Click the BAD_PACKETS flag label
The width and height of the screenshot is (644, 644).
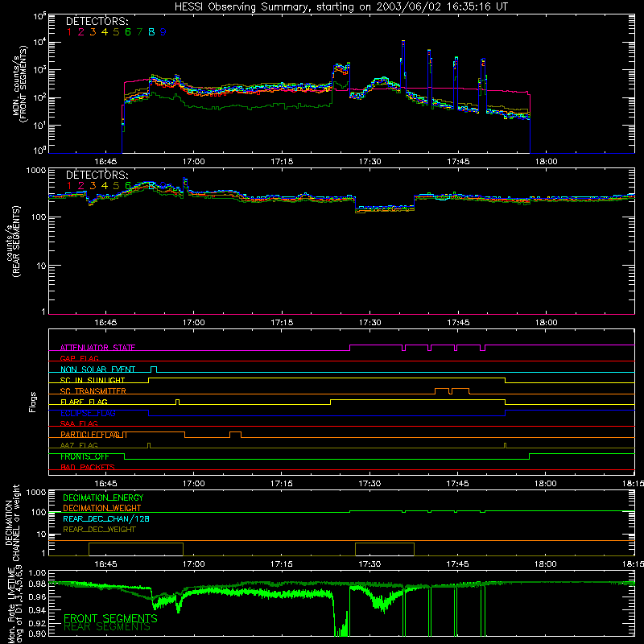88,467
